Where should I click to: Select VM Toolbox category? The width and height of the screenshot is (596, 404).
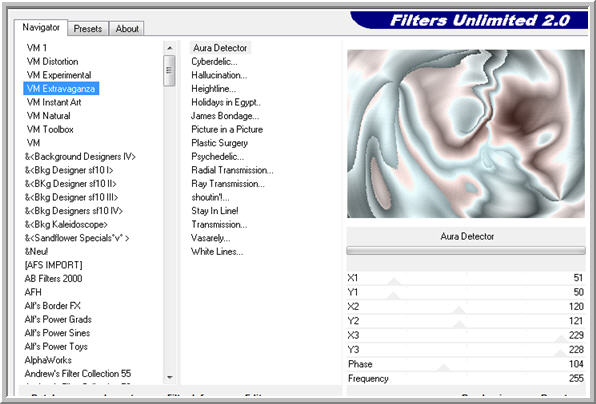tap(50, 130)
